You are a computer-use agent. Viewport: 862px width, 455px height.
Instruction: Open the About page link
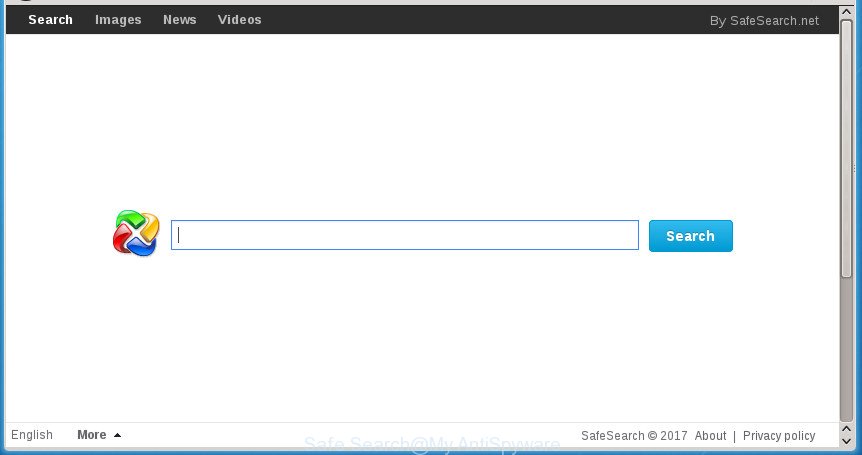710,436
